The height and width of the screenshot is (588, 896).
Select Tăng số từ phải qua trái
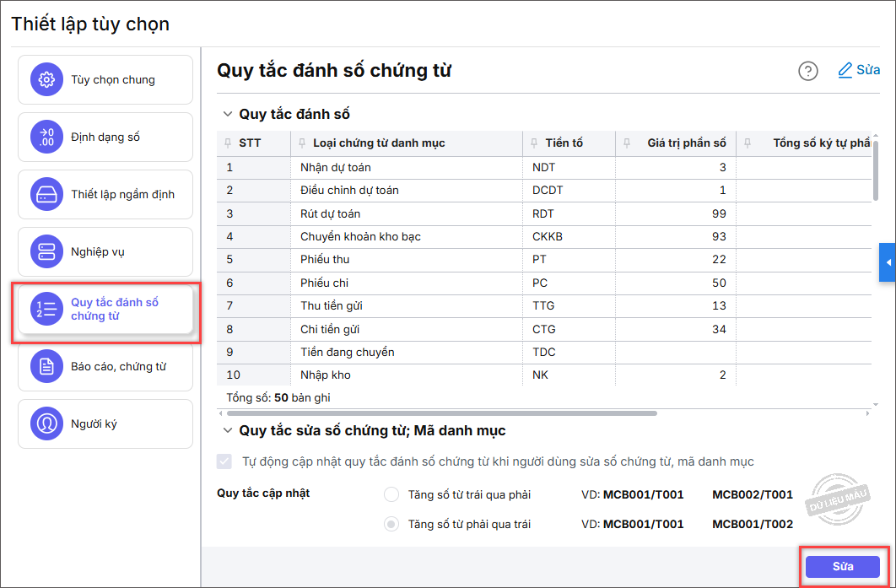click(391, 524)
